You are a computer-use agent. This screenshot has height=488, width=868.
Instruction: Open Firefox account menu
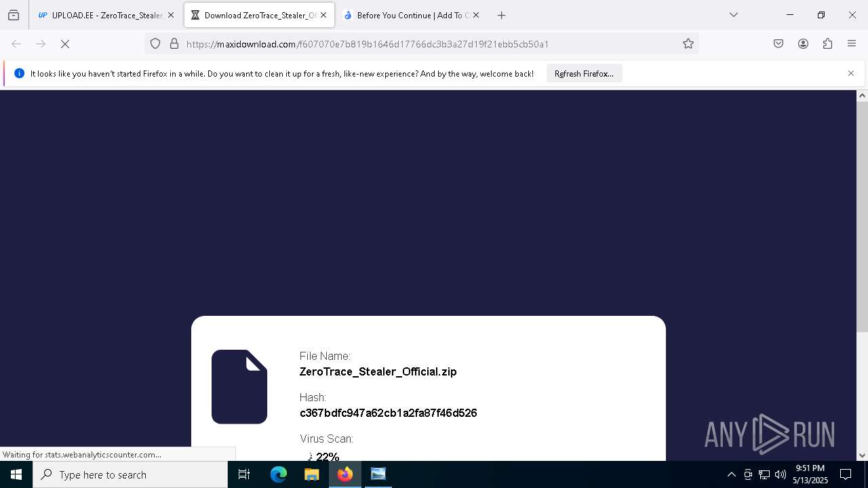coord(803,43)
